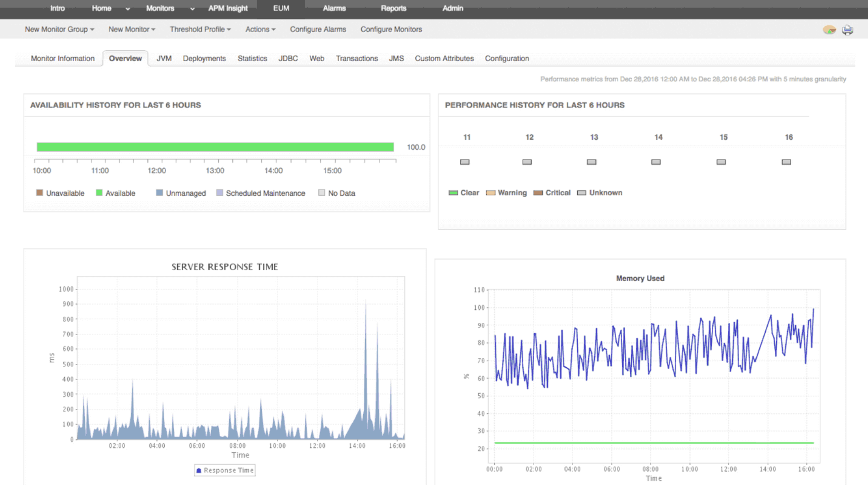Open the pie chart report icon

tap(829, 30)
